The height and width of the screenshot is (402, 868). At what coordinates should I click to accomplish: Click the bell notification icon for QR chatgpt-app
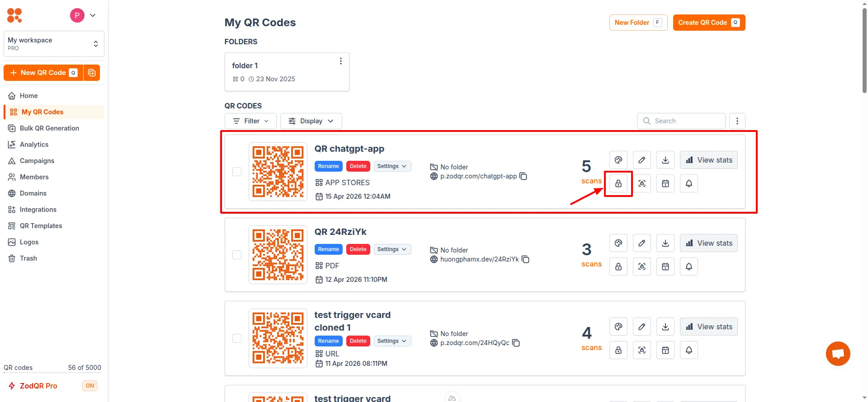689,183
